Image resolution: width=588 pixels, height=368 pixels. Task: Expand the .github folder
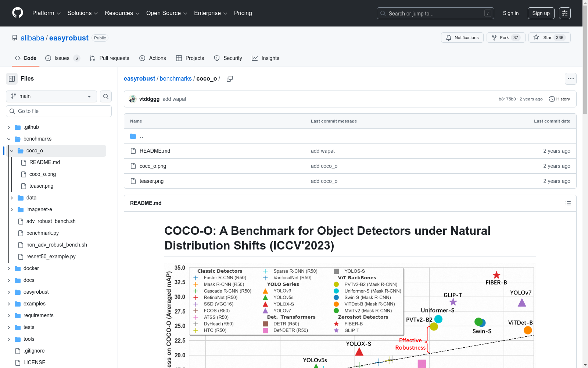9,127
